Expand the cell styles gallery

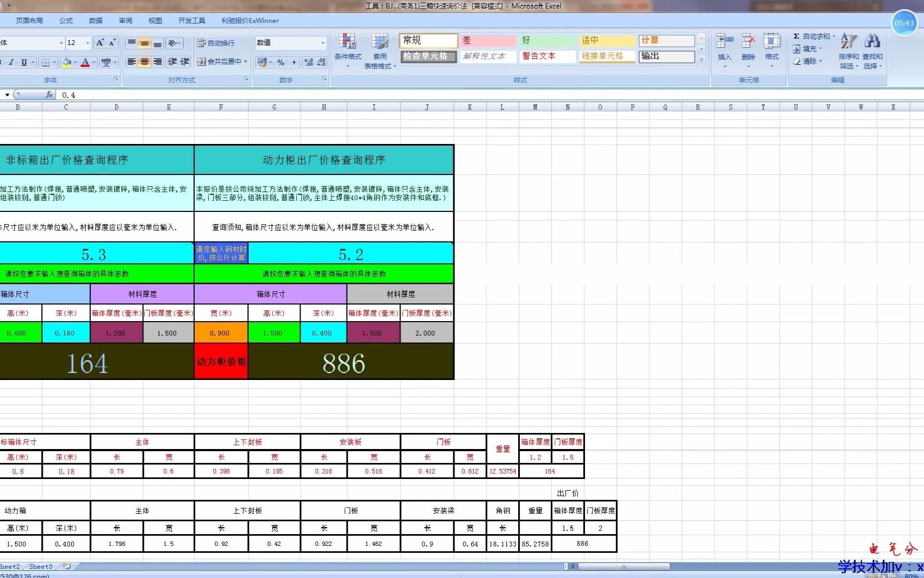pyautogui.click(x=702, y=60)
